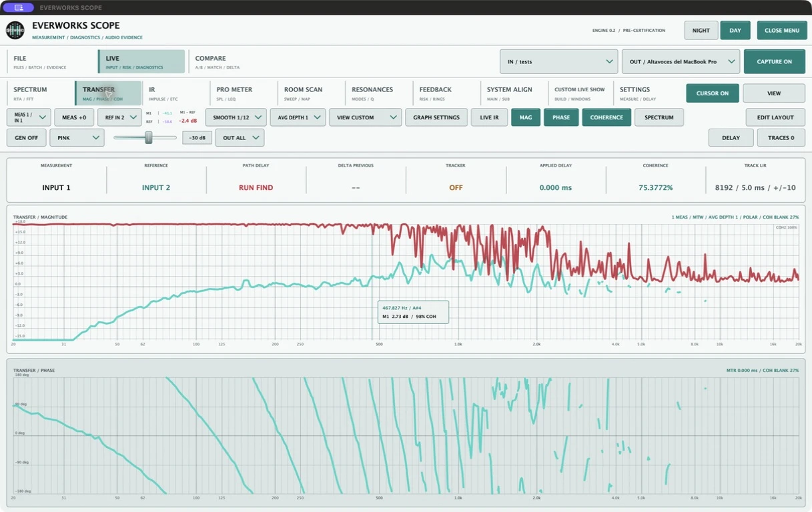Click the GRAPH SETTINGS button
This screenshot has width=812, height=512.
pyautogui.click(x=436, y=117)
